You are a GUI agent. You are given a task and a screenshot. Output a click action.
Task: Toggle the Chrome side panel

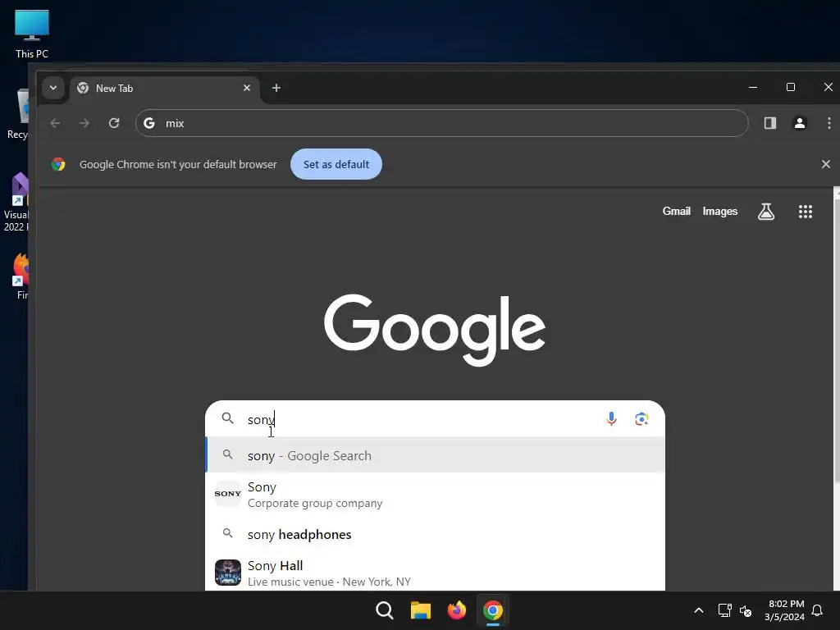[769, 123]
